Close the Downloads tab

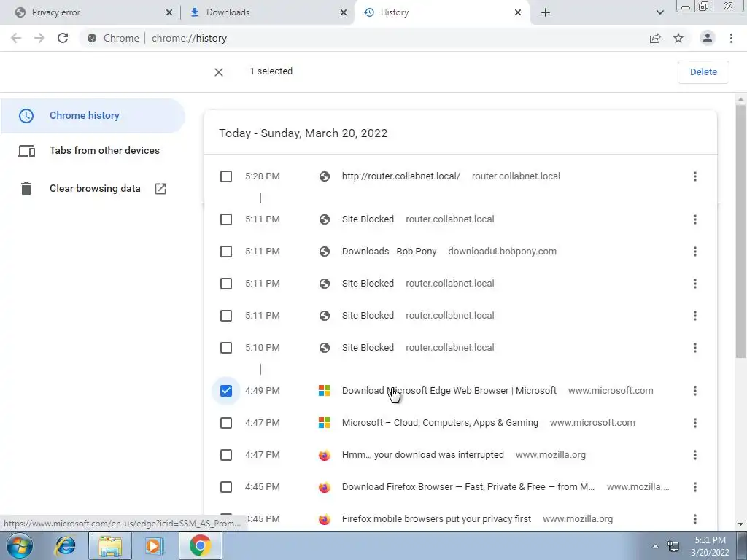344,12
